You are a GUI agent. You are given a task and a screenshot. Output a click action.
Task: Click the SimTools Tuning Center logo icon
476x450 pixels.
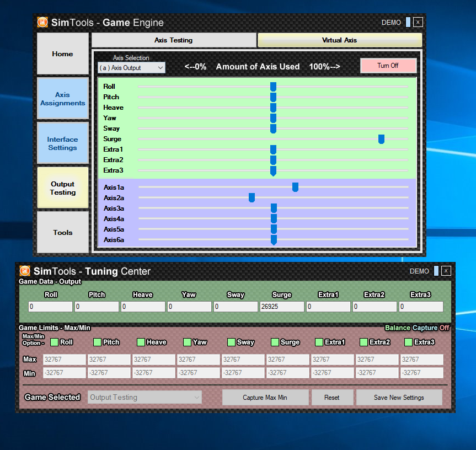coord(25,271)
